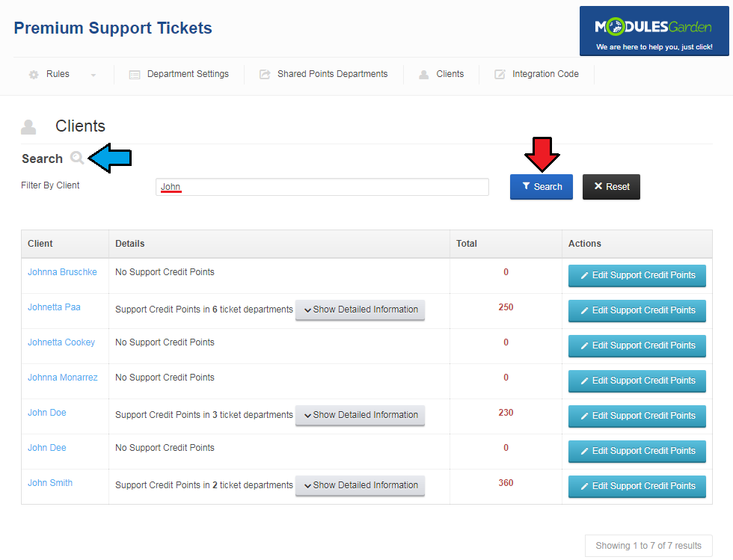This screenshot has height=560, width=733.
Task: Click the blue Search button
Action: 542,187
